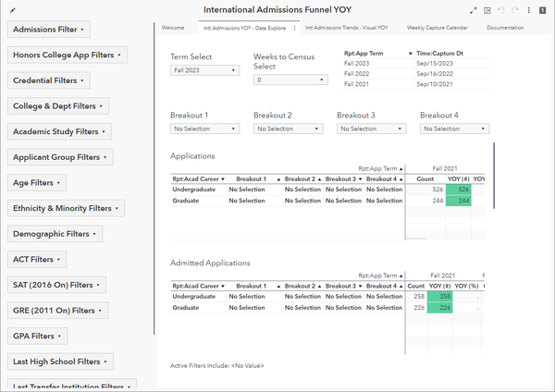The image size is (555, 392).
Task: Open Breakout 3 selection dropdown
Action: (x=371, y=129)
